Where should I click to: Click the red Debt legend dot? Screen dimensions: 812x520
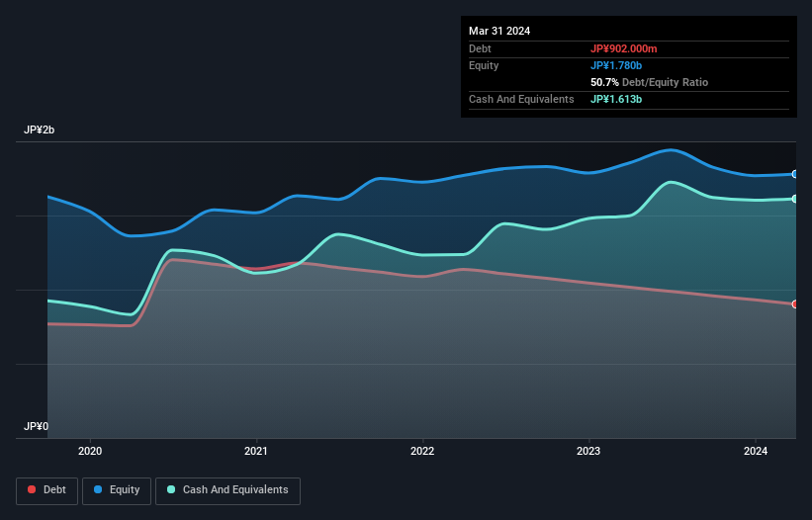tap(32, 489)
